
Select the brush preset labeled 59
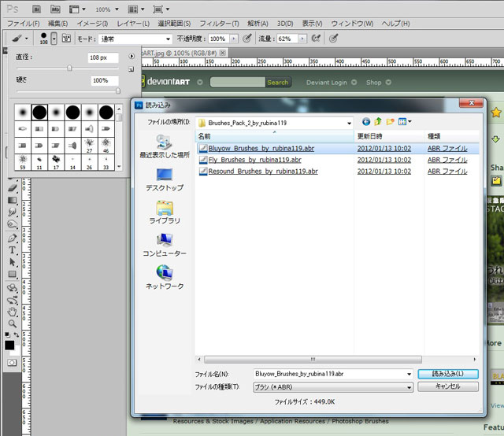pyautogui.click(x=23, y=162)
